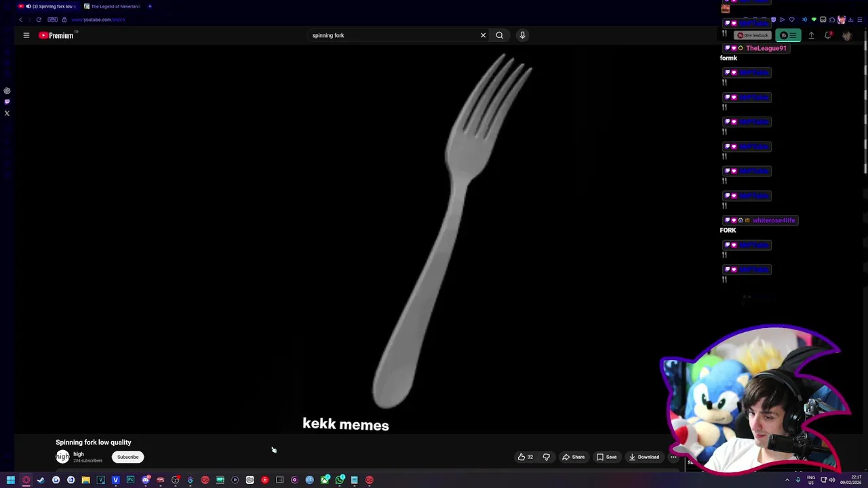
Task: Open YouTube create upload arrow
Action: point(811,35)
